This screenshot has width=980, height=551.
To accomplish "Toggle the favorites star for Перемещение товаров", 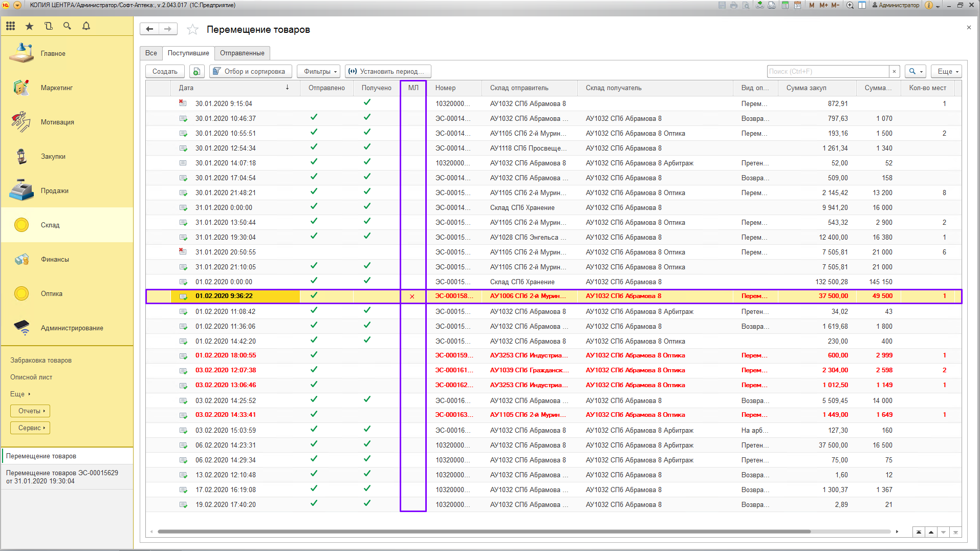I will (x=192, y=30).
